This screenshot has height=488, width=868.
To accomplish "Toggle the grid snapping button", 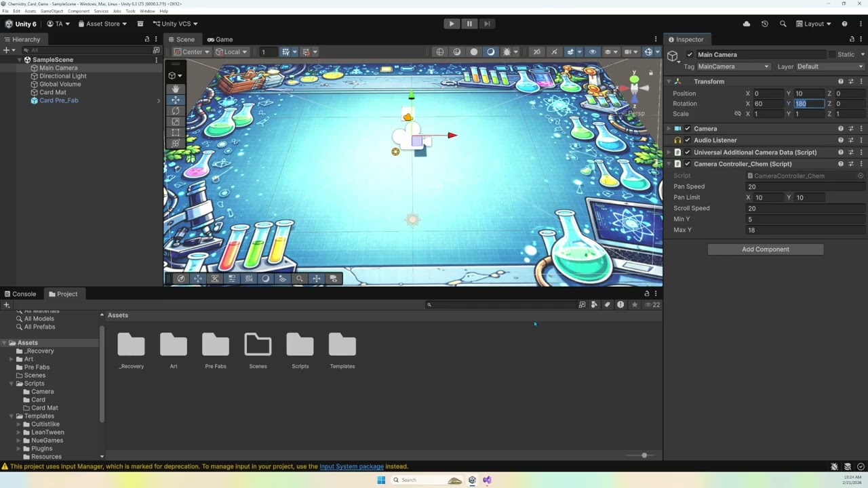I will coord(285,52).
